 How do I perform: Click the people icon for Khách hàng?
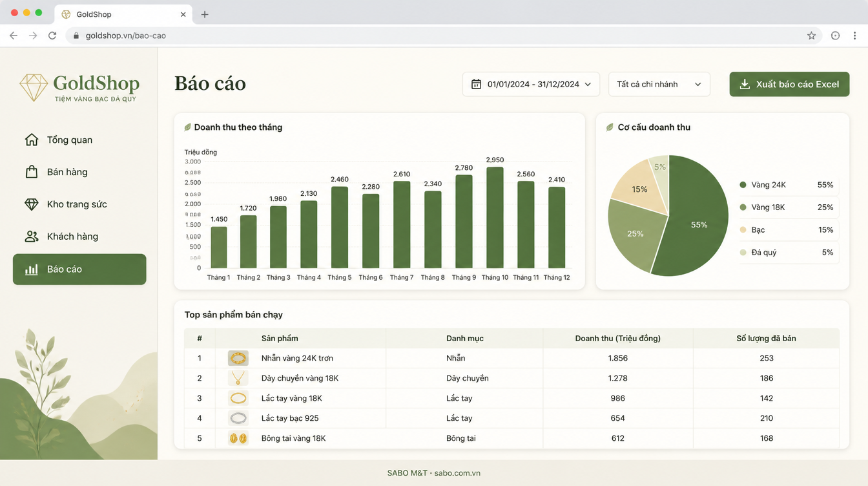point(31,237)
